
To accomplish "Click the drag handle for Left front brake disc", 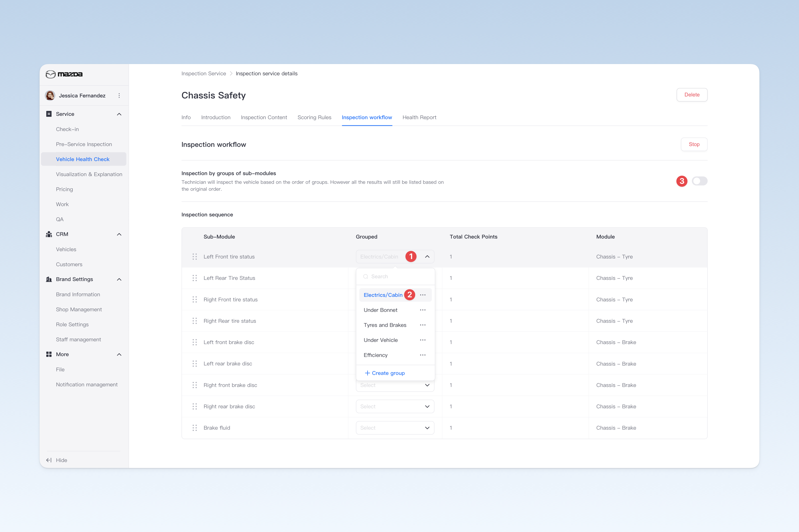I will (195, 342).
